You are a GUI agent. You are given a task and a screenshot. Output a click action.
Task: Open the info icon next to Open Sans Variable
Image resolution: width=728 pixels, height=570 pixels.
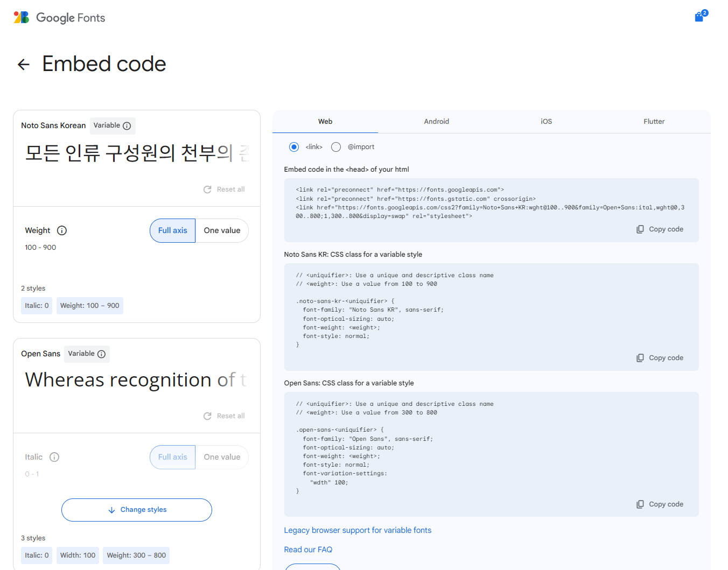tap(101, 354)
